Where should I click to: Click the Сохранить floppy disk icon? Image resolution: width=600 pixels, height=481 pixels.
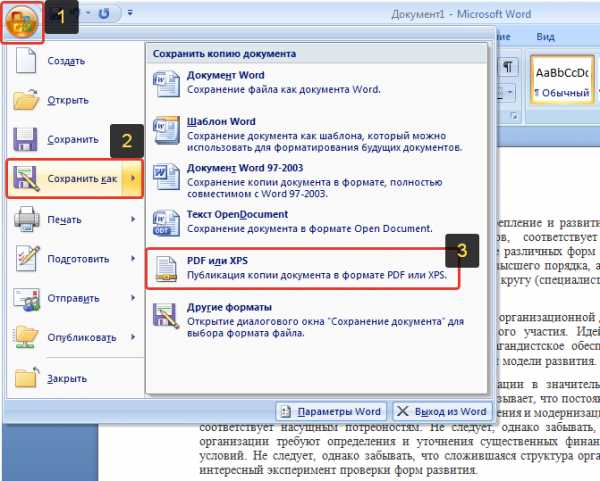click(26, 139)
